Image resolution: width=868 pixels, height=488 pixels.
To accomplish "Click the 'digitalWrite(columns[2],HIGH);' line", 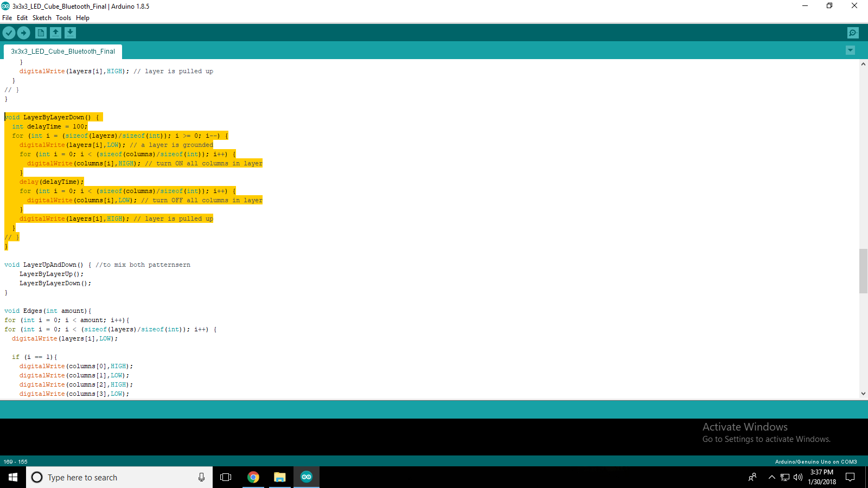I will tap(76, 384).
